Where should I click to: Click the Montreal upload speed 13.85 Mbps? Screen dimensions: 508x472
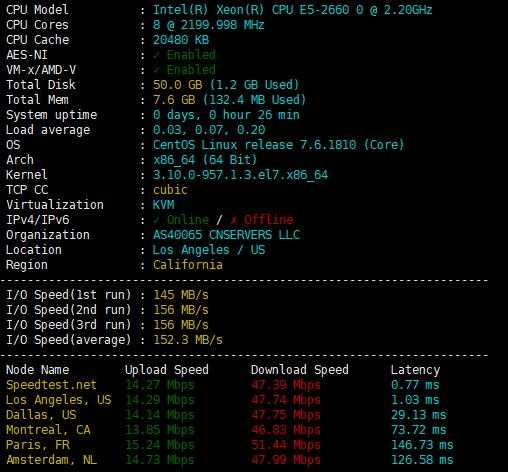(160, 430)
